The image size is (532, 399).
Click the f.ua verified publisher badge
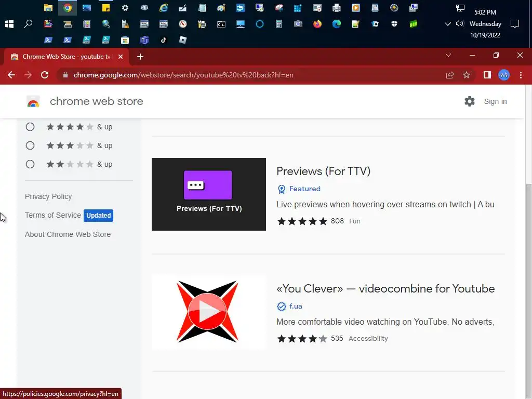pyautogui.click(x=289, y=306)
